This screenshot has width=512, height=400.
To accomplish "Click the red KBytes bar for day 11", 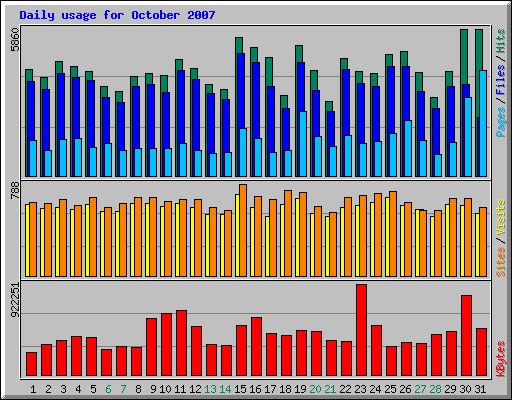I will click(182, 343).
